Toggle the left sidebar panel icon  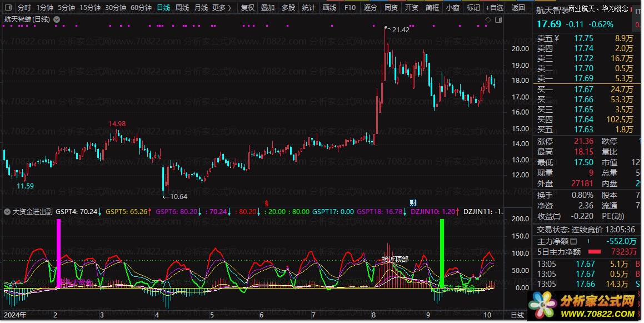click(x=8, y=7)
